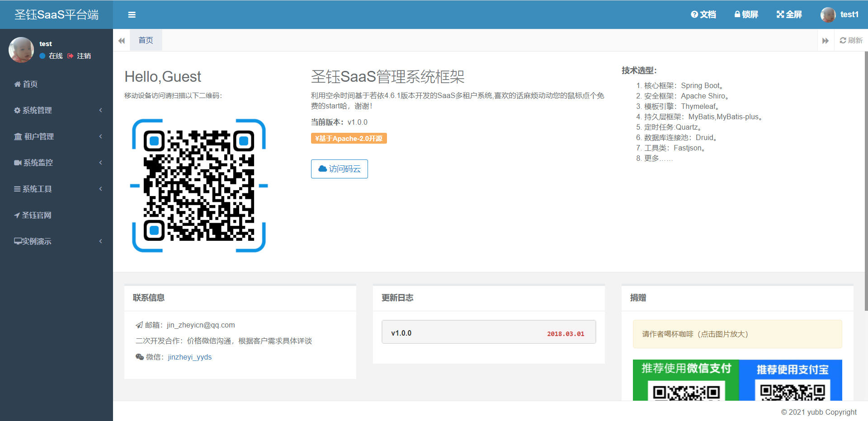Select the 首页 tab
Image resolution: width=868 pixels, height=421 pixels.
(146, 40)
